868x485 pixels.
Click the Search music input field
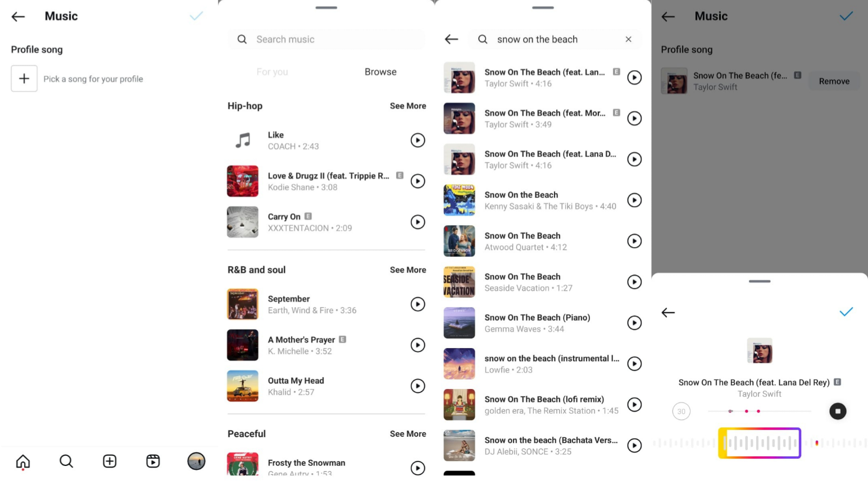coord(326,39)
